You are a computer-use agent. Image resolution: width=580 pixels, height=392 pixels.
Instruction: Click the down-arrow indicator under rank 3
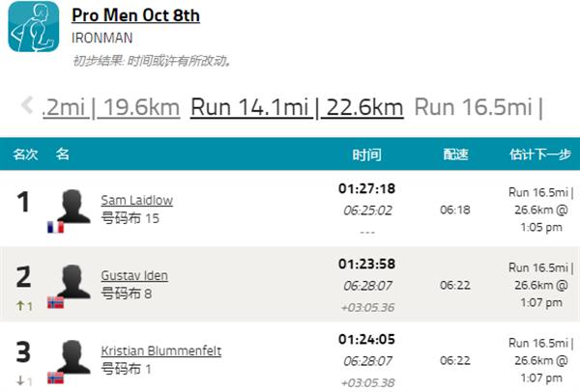coord(17,380)
